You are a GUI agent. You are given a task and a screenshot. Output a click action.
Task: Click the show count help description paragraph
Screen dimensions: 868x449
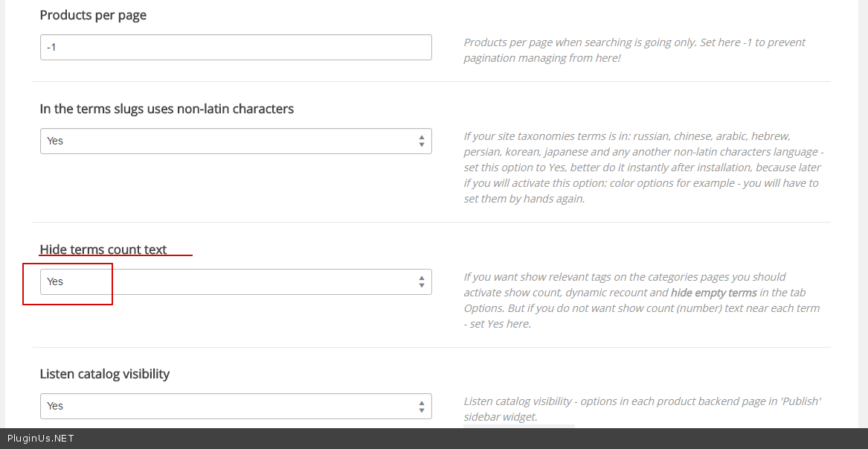pyautogui.click(x=642, y=300)
